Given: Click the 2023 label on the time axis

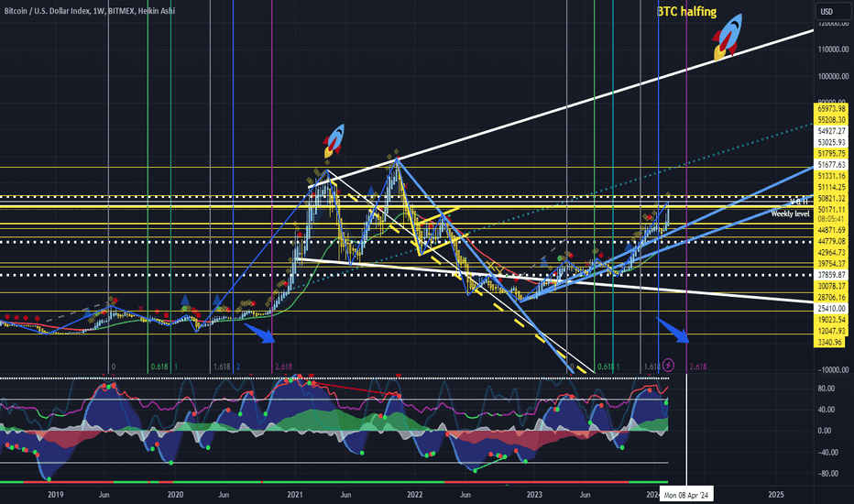Looking at the screenshot, I should 534,495.
